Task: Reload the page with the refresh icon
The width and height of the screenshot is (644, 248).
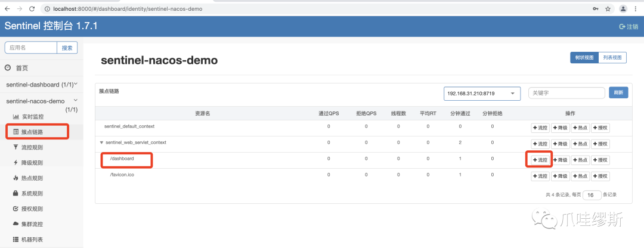Action: (32, 8)
